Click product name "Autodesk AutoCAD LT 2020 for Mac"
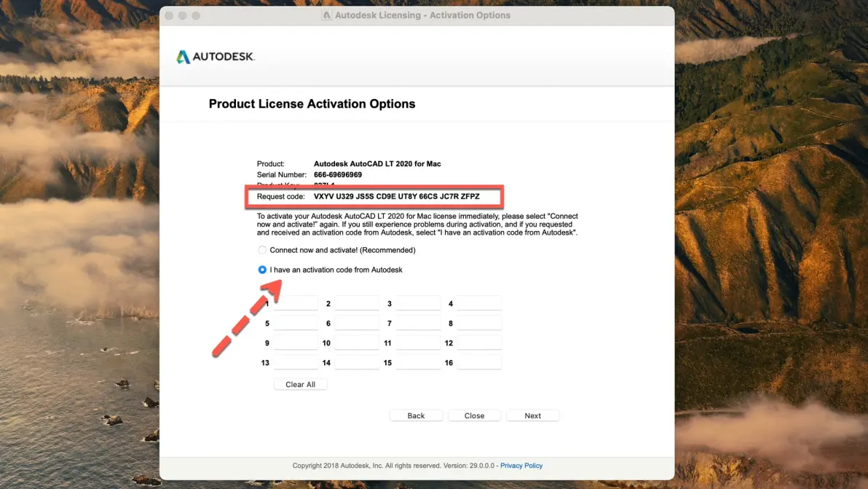The height and width of the screenshot is (489, 868). click(377, 164)
